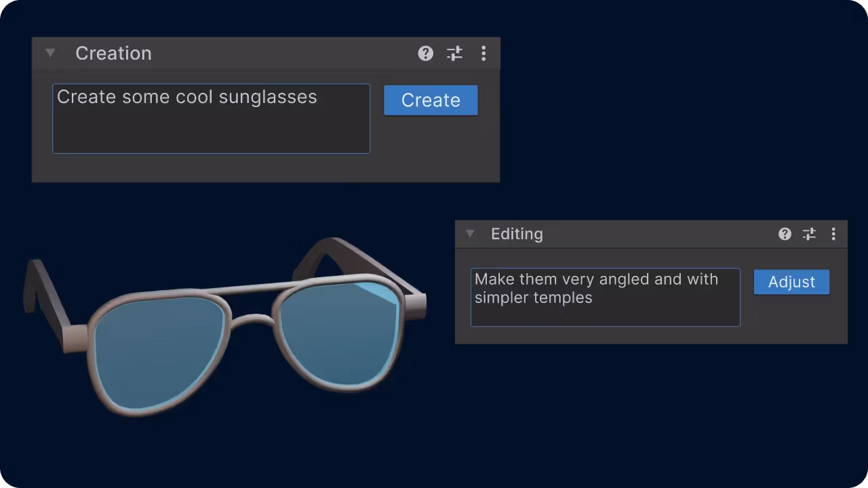Focus the 'Make them very angled' text field
This screenshot has width=868, height=488.
tap(605, 298)
